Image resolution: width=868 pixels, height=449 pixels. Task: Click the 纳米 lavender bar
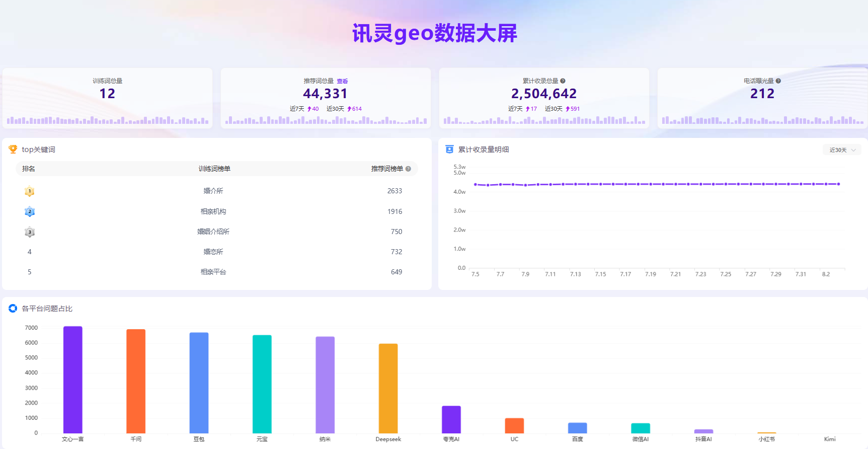pyautogui.click(x=325, y=385)
